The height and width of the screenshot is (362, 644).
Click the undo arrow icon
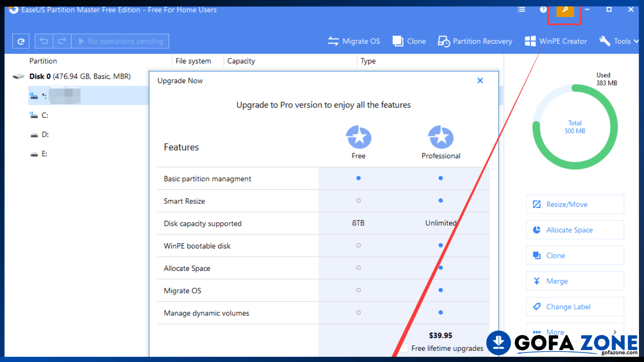(44, 41)
